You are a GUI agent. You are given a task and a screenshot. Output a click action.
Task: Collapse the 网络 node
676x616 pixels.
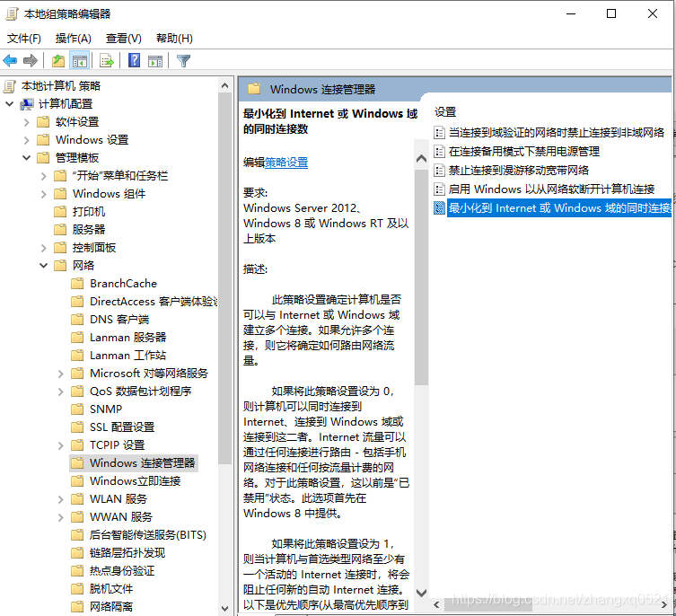tap(44, 265)
